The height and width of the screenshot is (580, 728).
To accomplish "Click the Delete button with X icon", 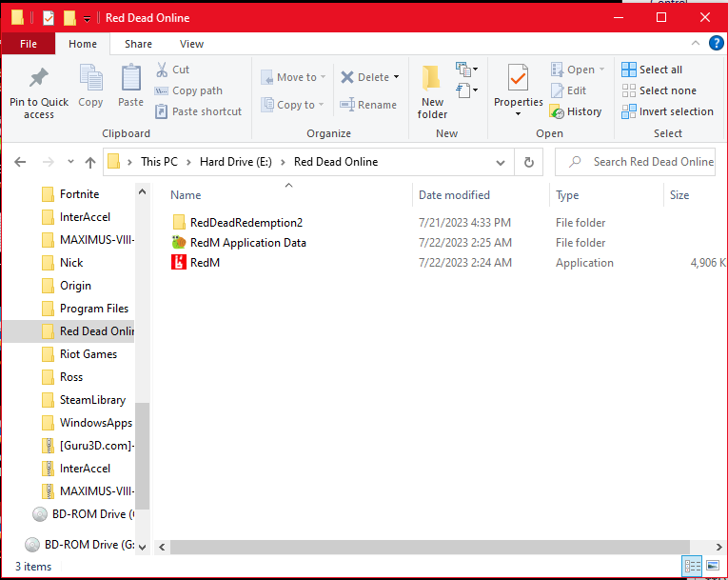I will click(364, 77).
